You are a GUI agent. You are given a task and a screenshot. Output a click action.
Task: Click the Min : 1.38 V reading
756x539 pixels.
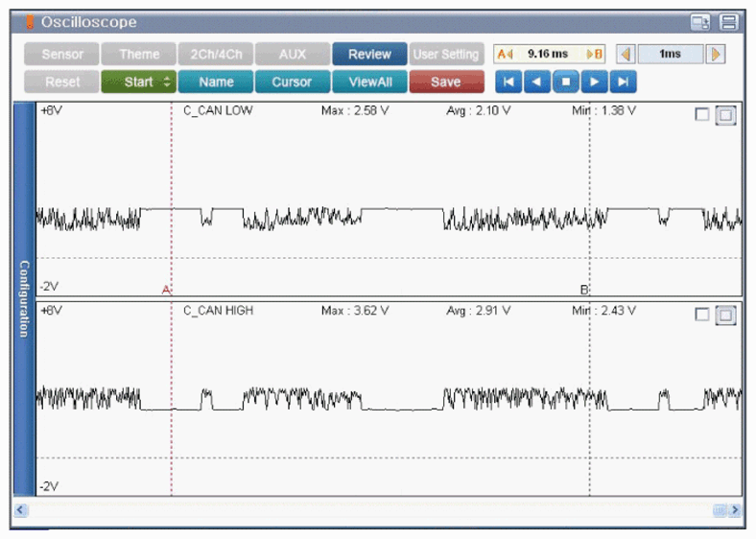tap(603, 110)
